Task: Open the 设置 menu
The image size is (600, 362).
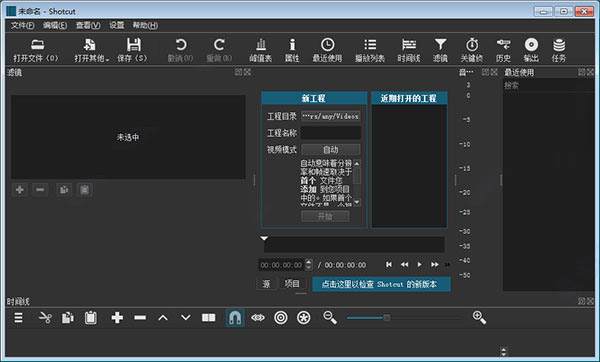Action: click(117, 25)
